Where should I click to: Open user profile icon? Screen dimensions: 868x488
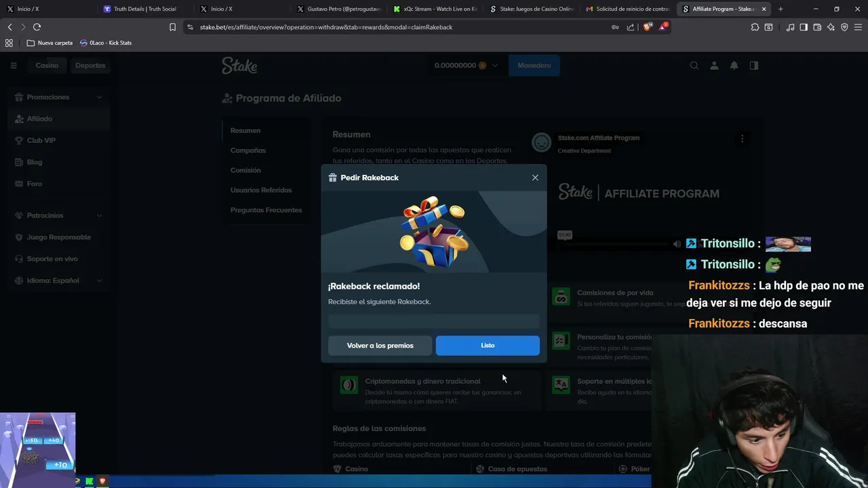[714, 66]
